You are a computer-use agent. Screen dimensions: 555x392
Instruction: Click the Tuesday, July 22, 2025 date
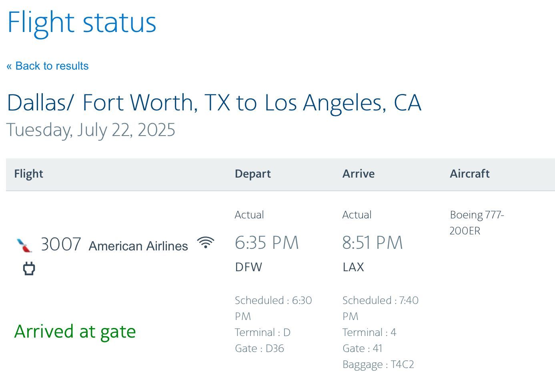pyautogui.click(x=91, y=130)
